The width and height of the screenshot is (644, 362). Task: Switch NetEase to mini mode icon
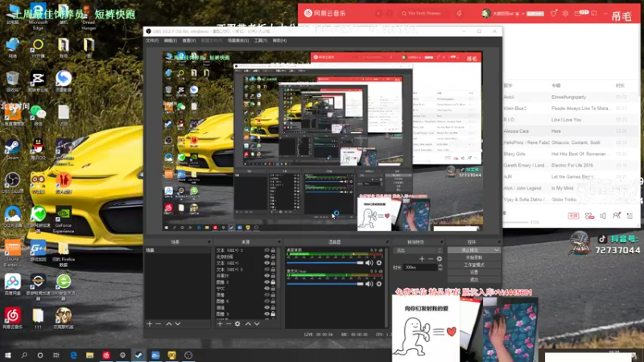(594, 14)
